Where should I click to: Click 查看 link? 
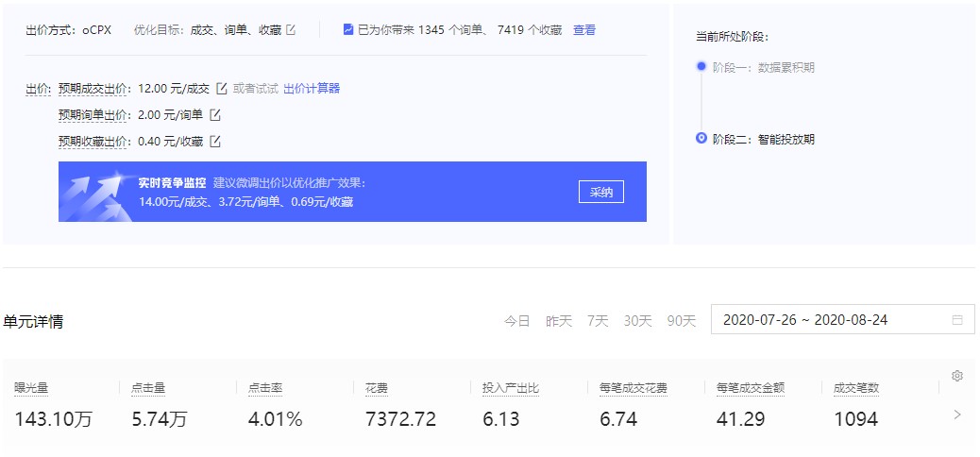pos(584,29)
